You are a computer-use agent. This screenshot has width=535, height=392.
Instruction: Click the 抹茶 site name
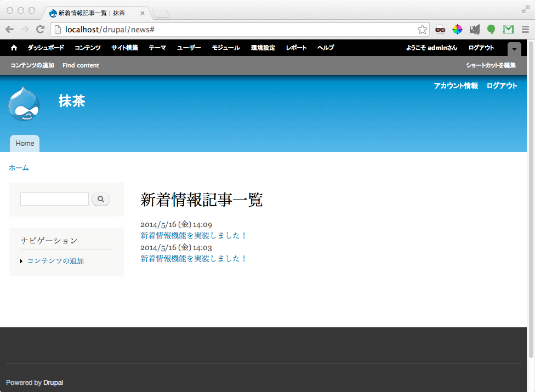click(x=72, y=101)
